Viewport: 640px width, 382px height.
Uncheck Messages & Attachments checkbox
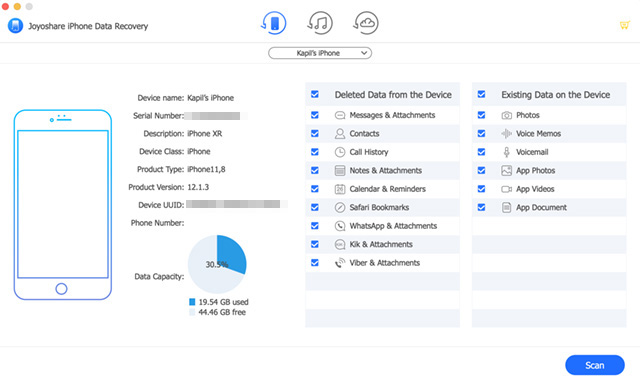[x=315, y=115]
